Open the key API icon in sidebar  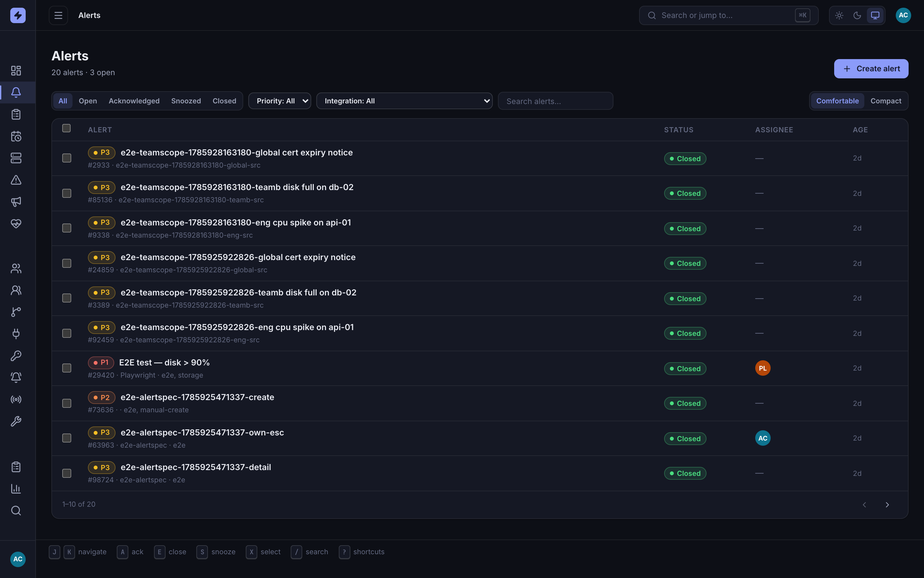16,356
